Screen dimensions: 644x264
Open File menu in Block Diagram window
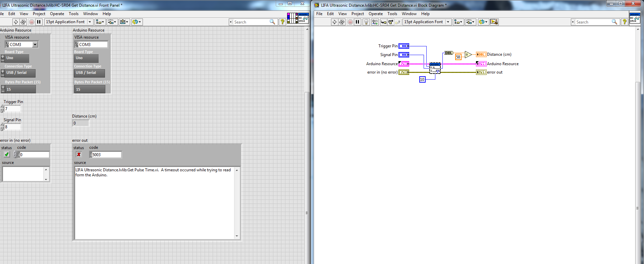pos(319,14)
